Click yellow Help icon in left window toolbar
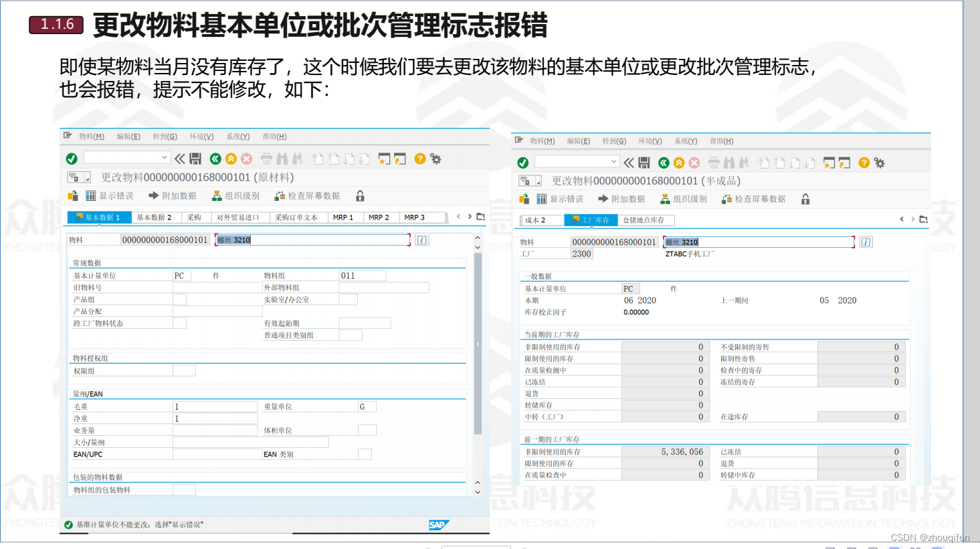The height and width of the screenshot is (549, 980). click(x=420, y=159)
